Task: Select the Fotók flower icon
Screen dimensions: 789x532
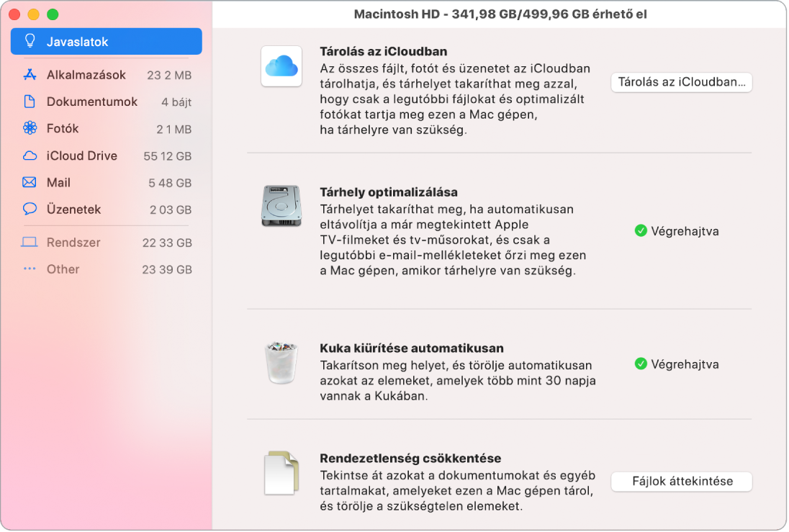Action: click(x=29, y=128)
